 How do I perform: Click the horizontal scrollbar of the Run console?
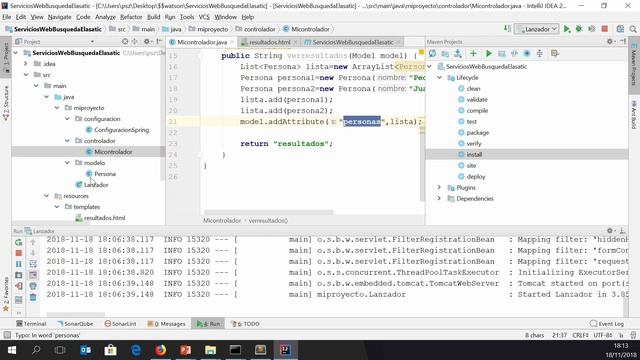pos(76,314)
